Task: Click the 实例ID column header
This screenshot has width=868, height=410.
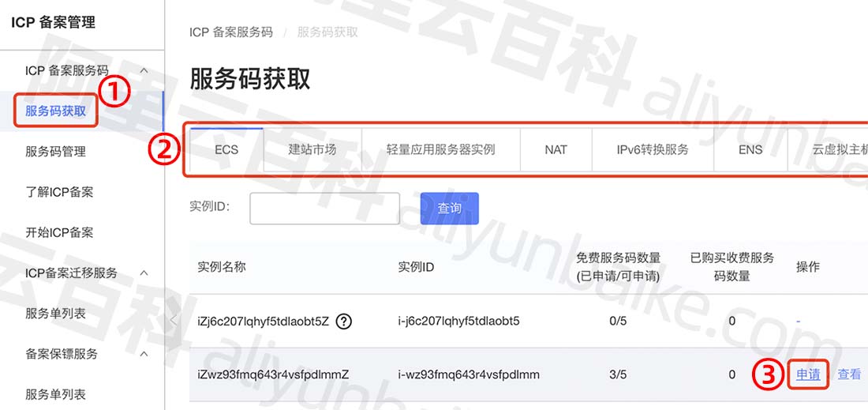Action: click(x=417, y=267)
